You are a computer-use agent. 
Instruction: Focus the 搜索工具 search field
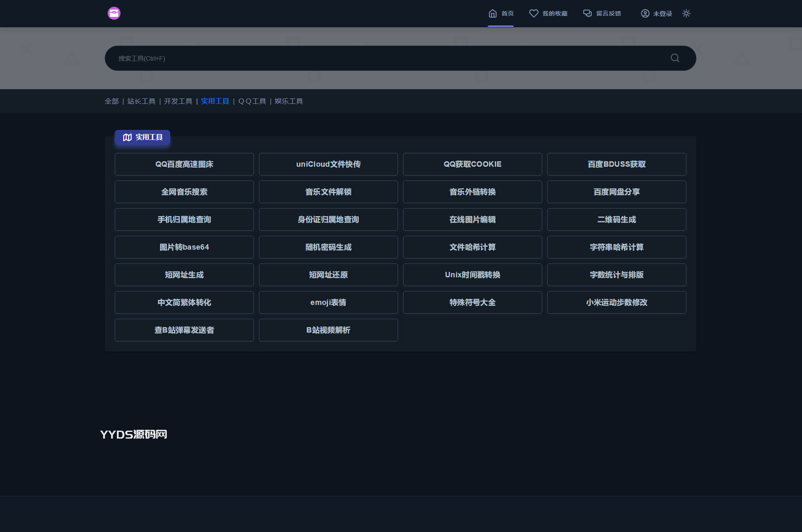tap(377, 58)
